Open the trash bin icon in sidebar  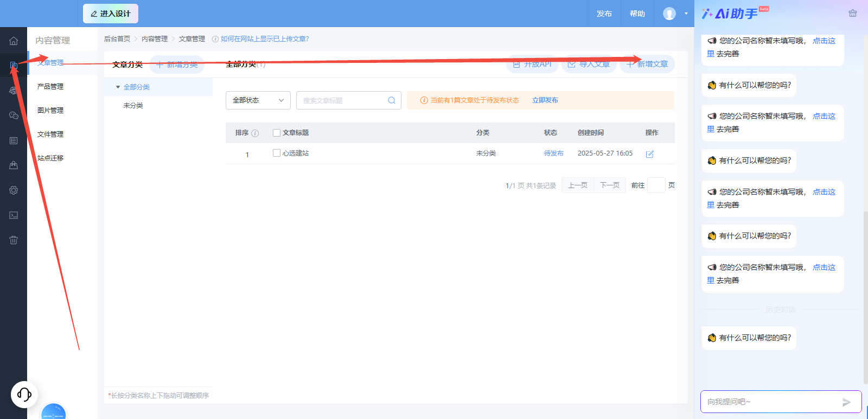[14, 240]
